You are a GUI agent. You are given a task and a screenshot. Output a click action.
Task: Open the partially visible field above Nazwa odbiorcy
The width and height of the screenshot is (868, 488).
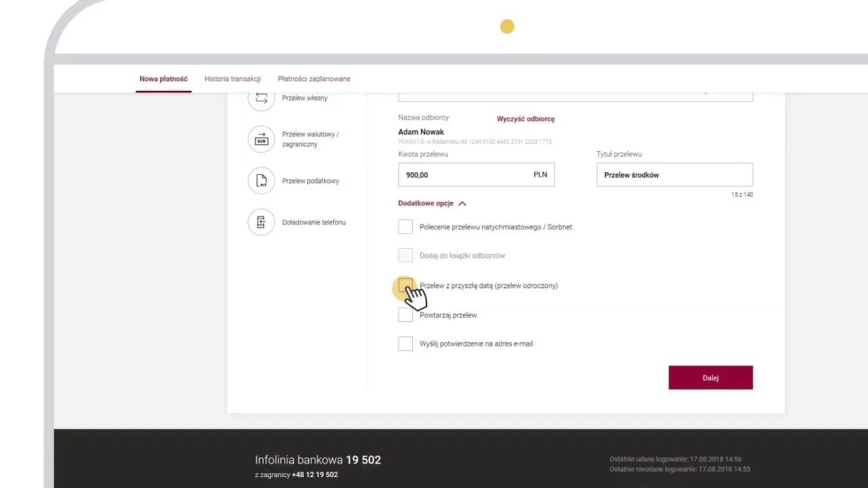575,96
